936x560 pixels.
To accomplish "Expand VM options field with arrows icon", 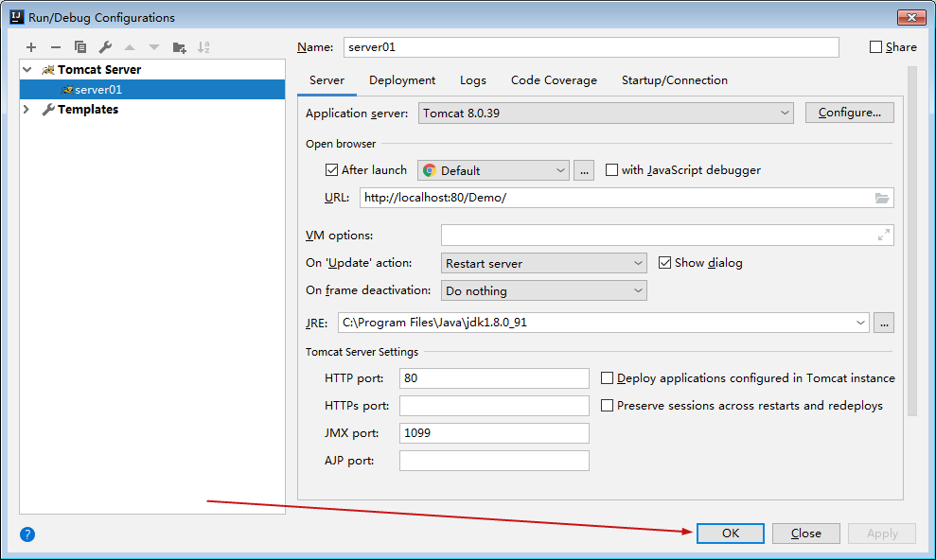I will [x=883, y=236].
